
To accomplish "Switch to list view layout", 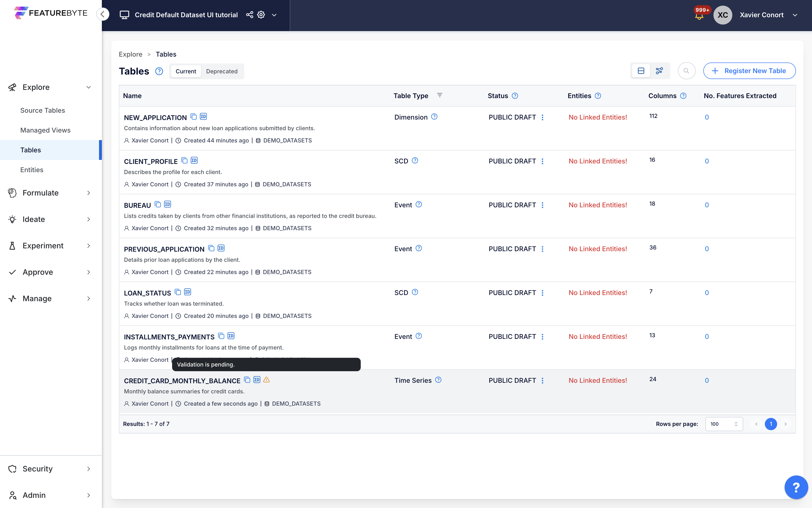I will (x=641, y=71).
